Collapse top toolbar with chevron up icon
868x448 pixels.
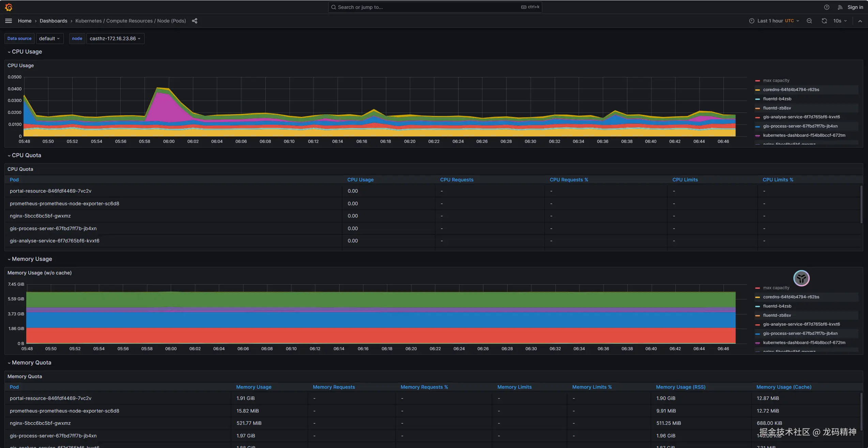click(860, 21)
